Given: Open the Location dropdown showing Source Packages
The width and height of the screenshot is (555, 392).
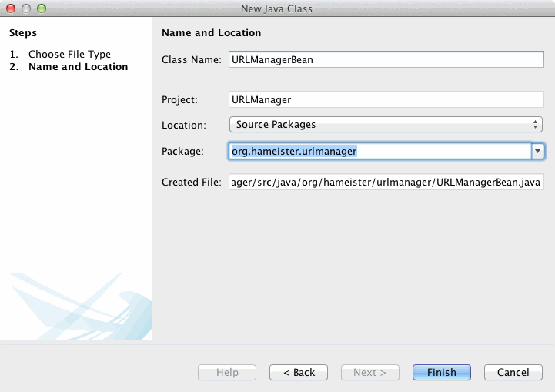Looking at the screenshot, I should pyautogui.click(x=386, y=124).
